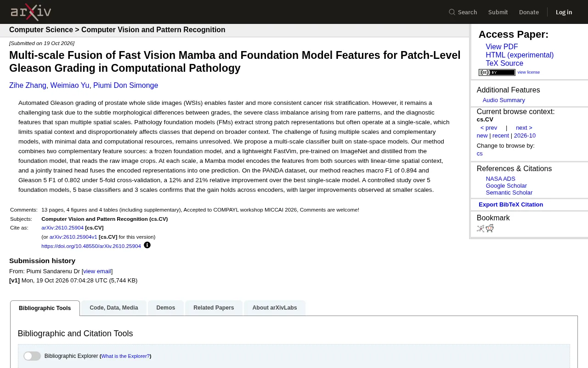Go to the previous paper with prev
This screenshot has height=368, width=588.
[x=489, y=128]
